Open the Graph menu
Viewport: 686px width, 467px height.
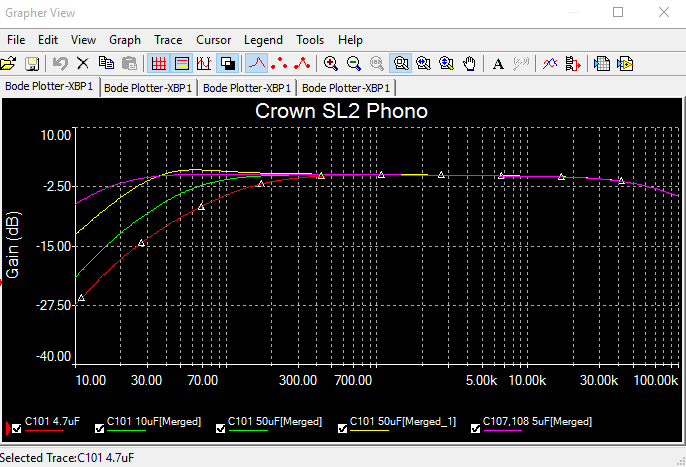(x=125, y=40)
